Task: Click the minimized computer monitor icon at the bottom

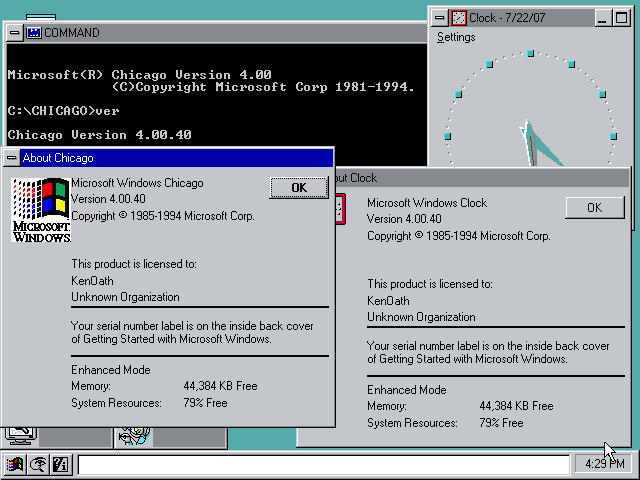Action: point(21,436)
